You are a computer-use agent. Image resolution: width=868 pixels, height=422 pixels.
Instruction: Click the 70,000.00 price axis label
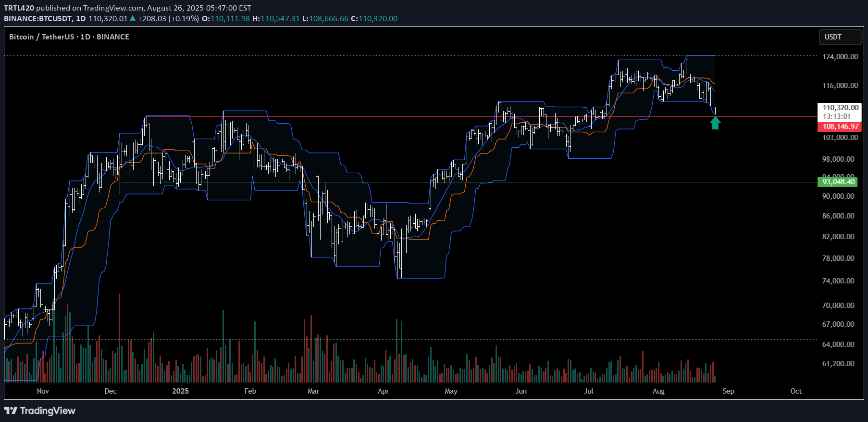(838, 306)
